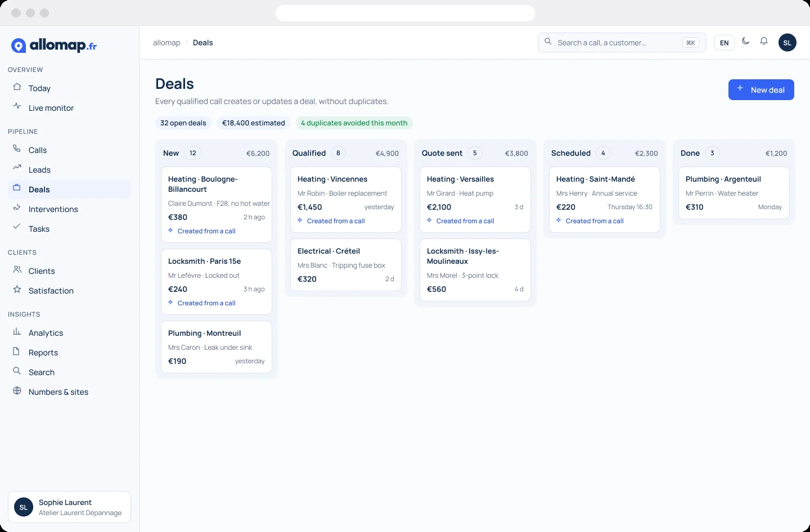
Task: Click the Numbers & sites globe icon
Action: click(17, 391)
